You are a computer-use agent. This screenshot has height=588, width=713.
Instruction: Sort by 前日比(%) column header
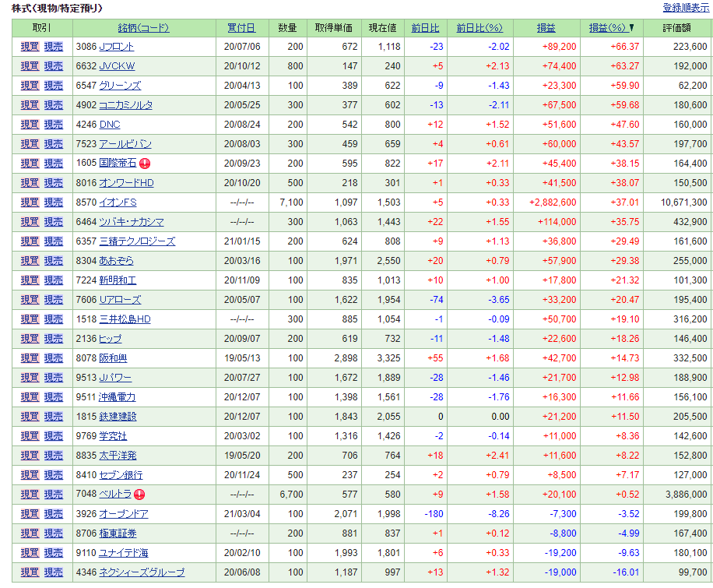pyautogui.click(x=479, y=28)
